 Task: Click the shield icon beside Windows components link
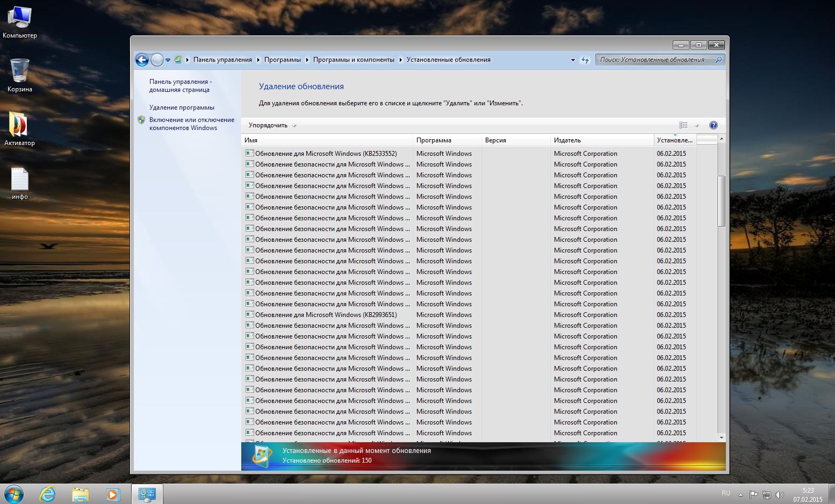[x=141, y=120]
